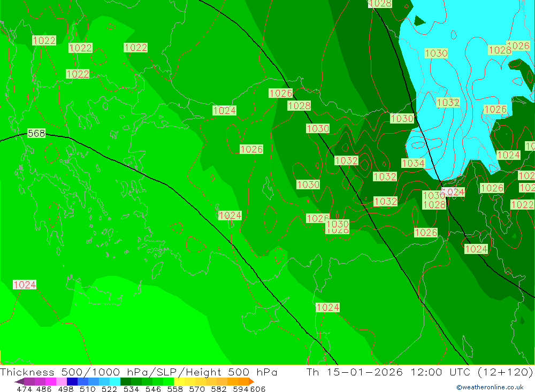This screenshot has width=535, height=392.
Task: Select the orange arrow end of the legend
Action: point(251,381)
